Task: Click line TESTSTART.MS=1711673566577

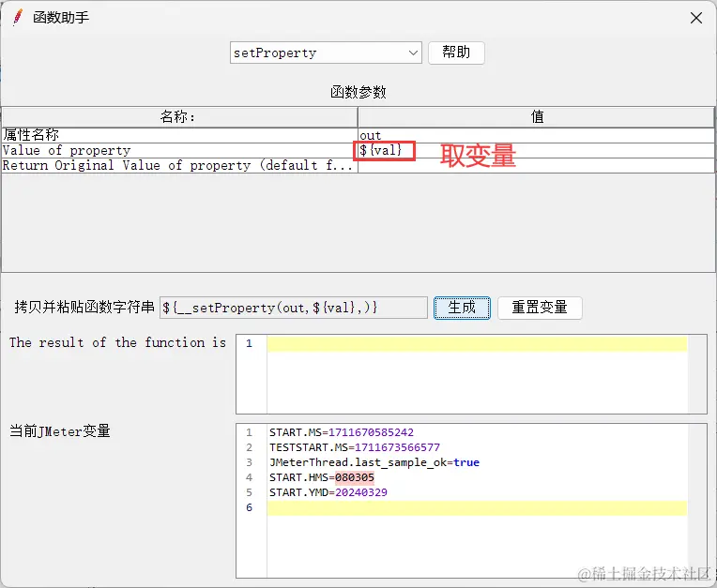Action: (355, 447)
